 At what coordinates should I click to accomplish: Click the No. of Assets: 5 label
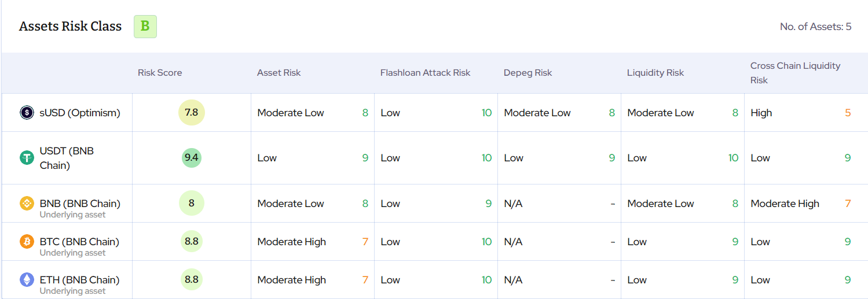(x=816, y=27)
